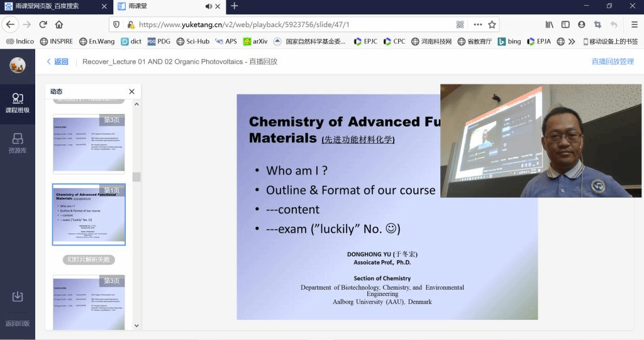644x340 pixels.
Task: Open 资源库 in the left sidebar
Action: 18,144
